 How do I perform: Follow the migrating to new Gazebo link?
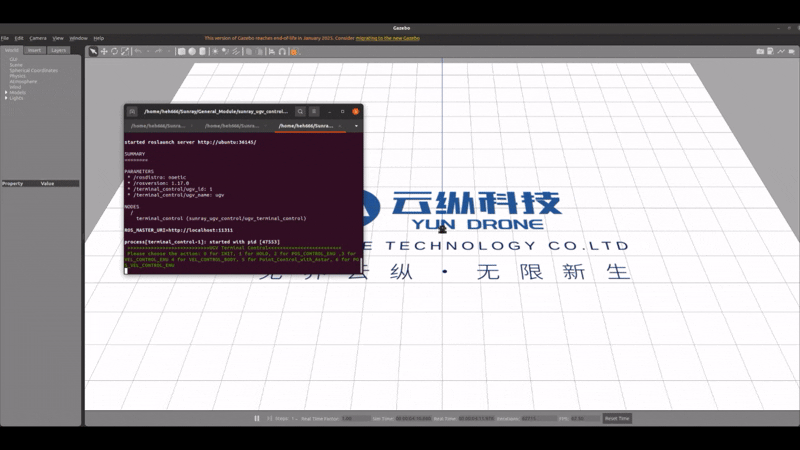[388, 38]
